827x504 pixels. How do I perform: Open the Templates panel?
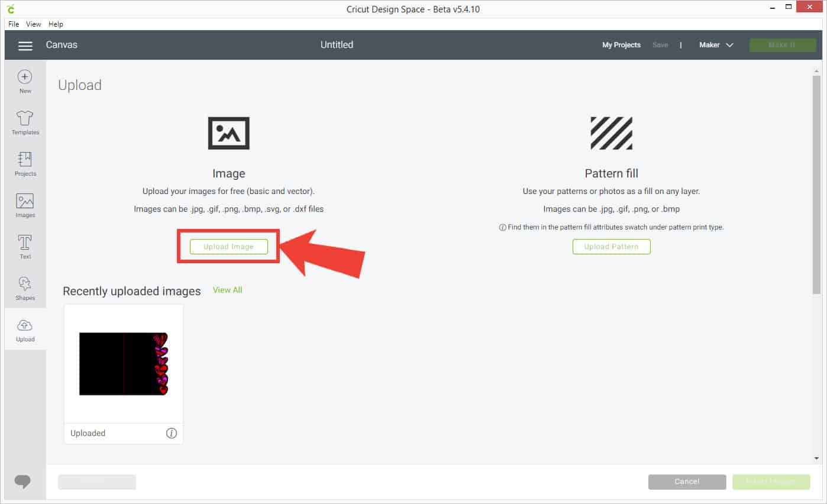tap(25, 123)
